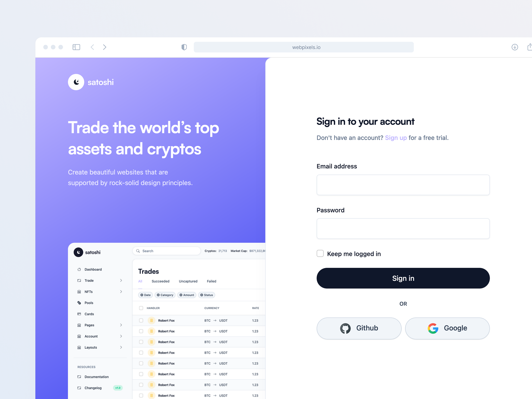This screenshot has width=532, height=399.
Task: Click the Email address input field
Action: (403, 185)
